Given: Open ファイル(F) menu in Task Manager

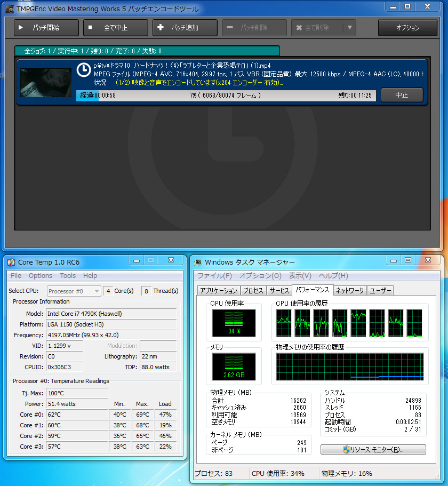Looking at the screenshot, I should coord(215,276).
